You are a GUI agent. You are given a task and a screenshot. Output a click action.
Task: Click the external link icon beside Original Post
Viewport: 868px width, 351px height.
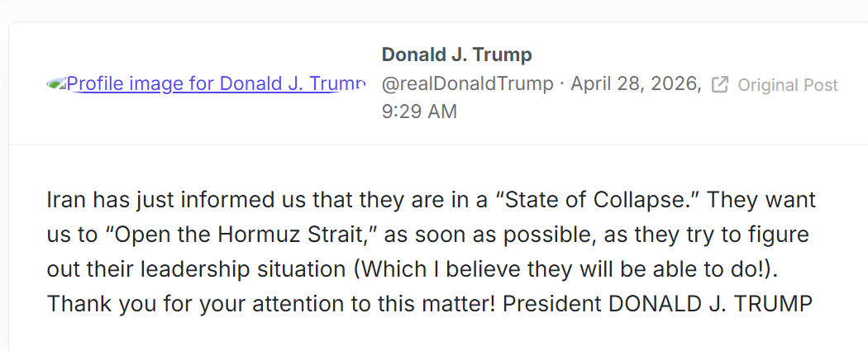point(720,84)
